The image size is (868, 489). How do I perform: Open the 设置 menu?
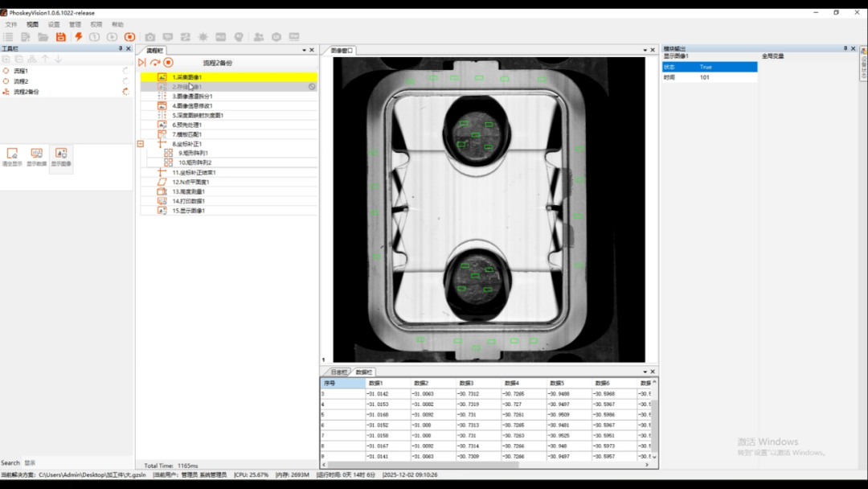coord(54,25)
